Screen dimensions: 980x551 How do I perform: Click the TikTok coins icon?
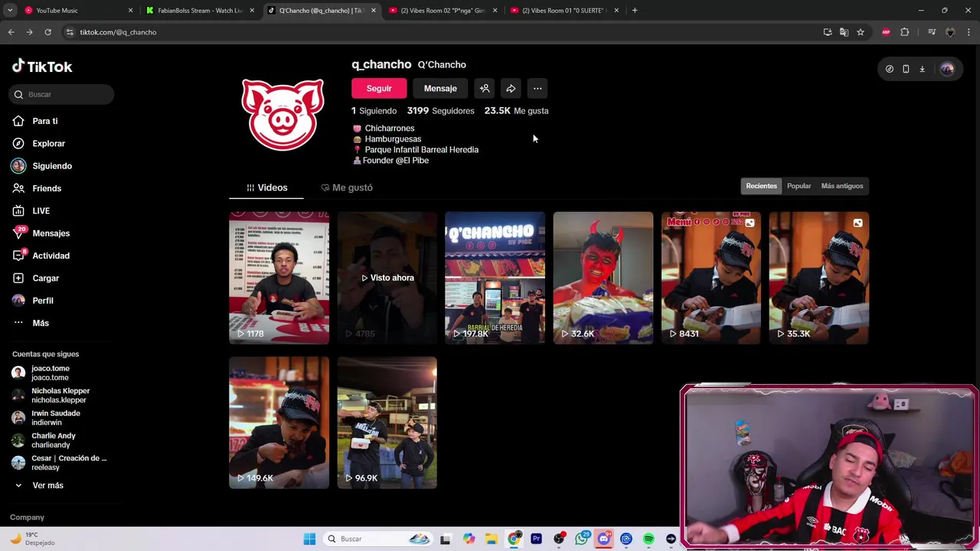point(889,69)
